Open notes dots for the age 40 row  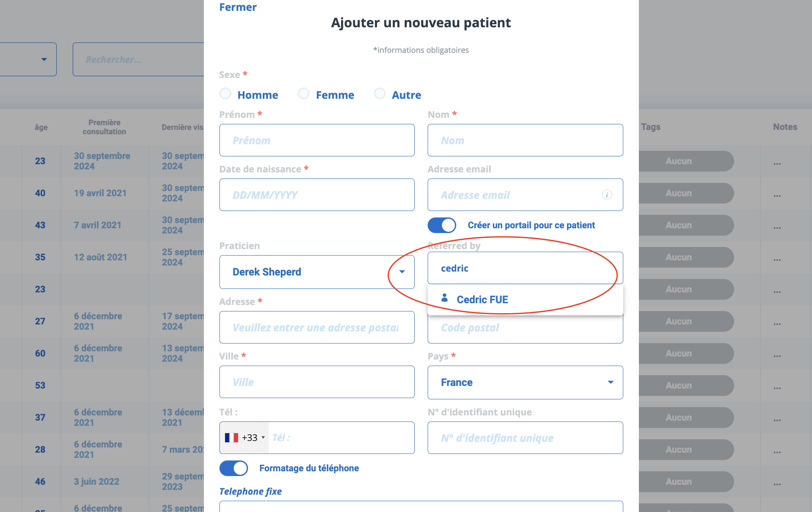(x=777, y=196)
